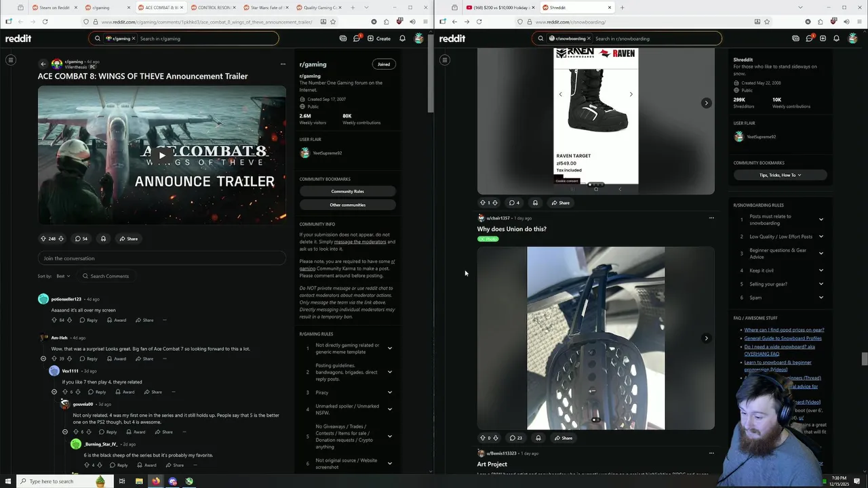Open notifications bell in r/gaming window
The image size is (868, 488).
(402, 39)
